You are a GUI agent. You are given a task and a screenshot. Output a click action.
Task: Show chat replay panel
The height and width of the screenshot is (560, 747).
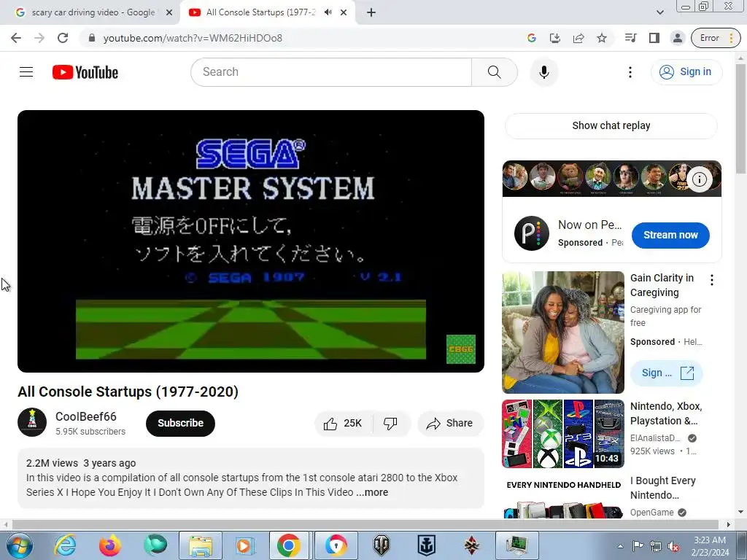pyautogui.click(x=611, y=125)
